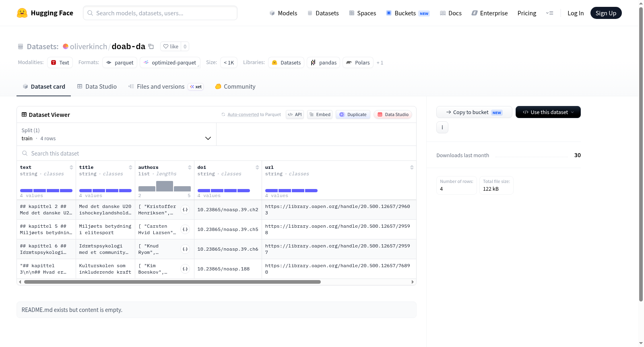
Task: Sort by the authors column
Action: tap(190, 167)
